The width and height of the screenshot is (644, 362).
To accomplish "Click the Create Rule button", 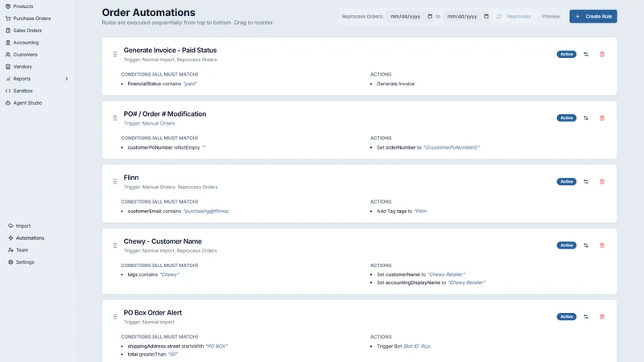I will (593, 16).
